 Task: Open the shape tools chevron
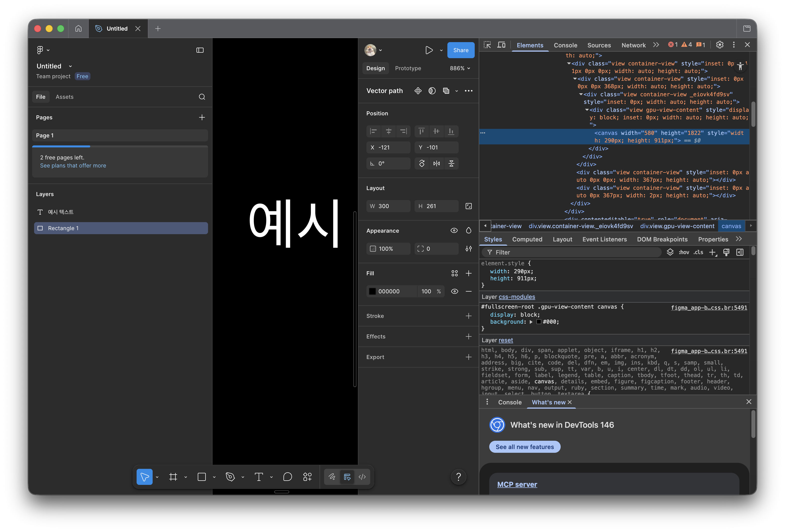pyautogui.click(x=214, y=477)
